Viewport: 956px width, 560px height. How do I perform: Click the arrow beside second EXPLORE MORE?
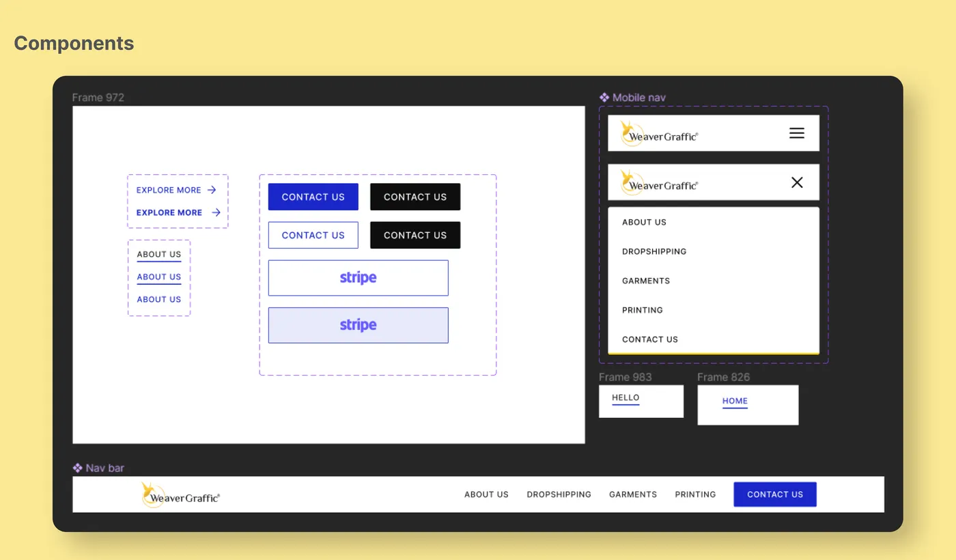pyautogui.click(x=216, y=212)
